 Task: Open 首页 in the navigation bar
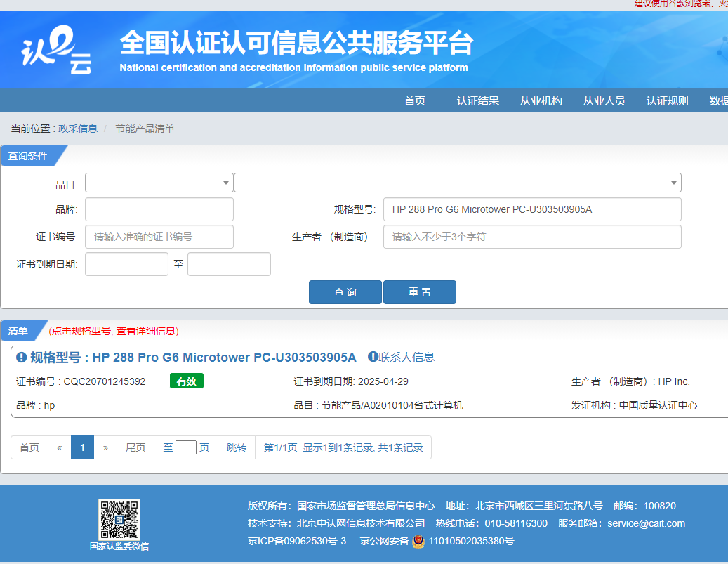tap(415, 101)
